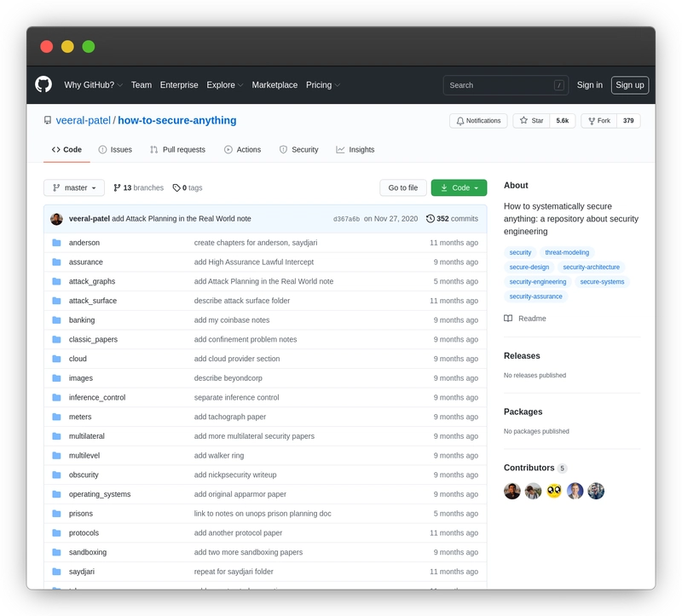Open the how-to-secure-anything repo link
Viewport: 682px width, 616px height.
(x=177, y=120)
